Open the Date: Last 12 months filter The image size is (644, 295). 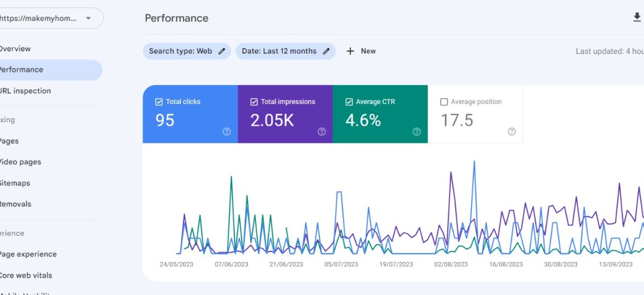pyautogui.click(x=279, y=51)
